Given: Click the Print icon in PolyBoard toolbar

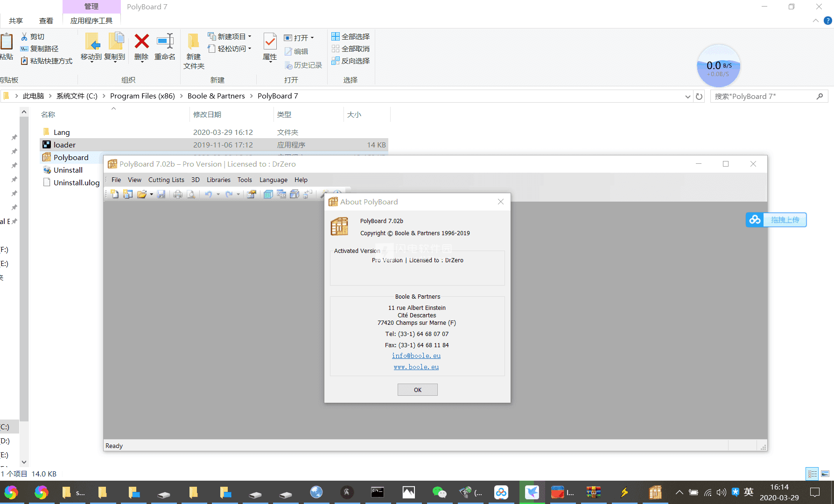Looking at the screenshot, I should click(178, 194).
